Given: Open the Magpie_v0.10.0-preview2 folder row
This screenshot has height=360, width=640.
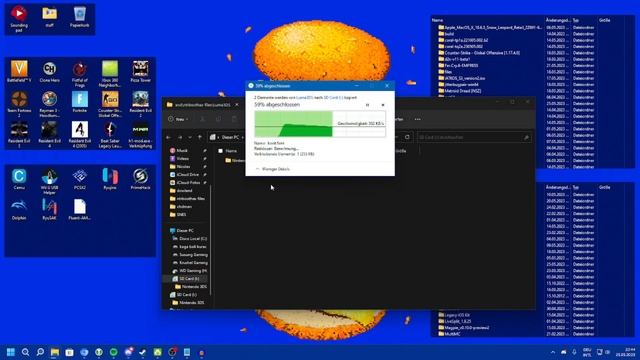Looking at the screenshot, I should click(x=467, y=327).
